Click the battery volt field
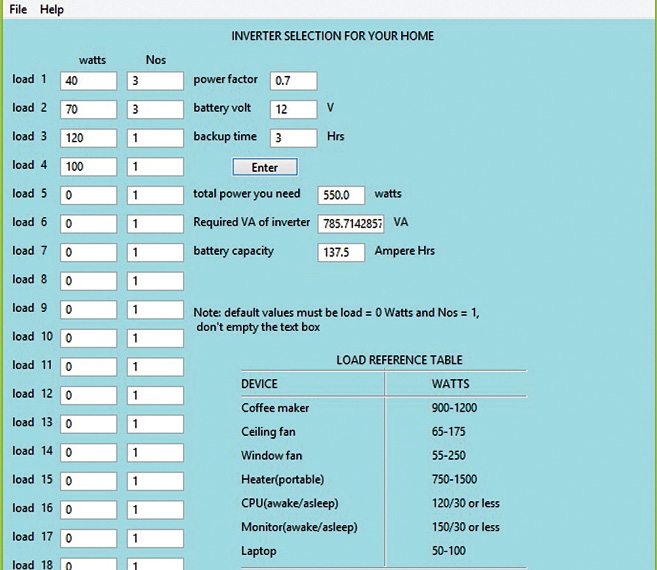Viewport: 657px width, 570px height. click(293, 108)
